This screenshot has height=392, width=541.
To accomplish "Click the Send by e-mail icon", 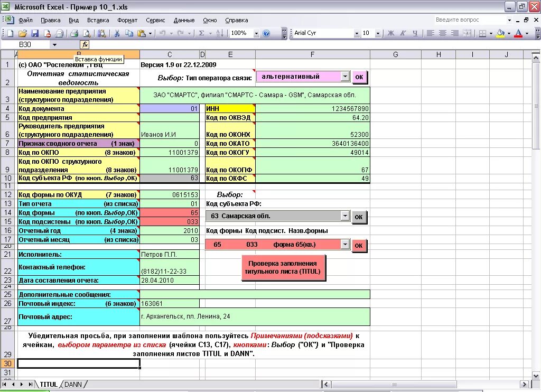I will point(59,33).
